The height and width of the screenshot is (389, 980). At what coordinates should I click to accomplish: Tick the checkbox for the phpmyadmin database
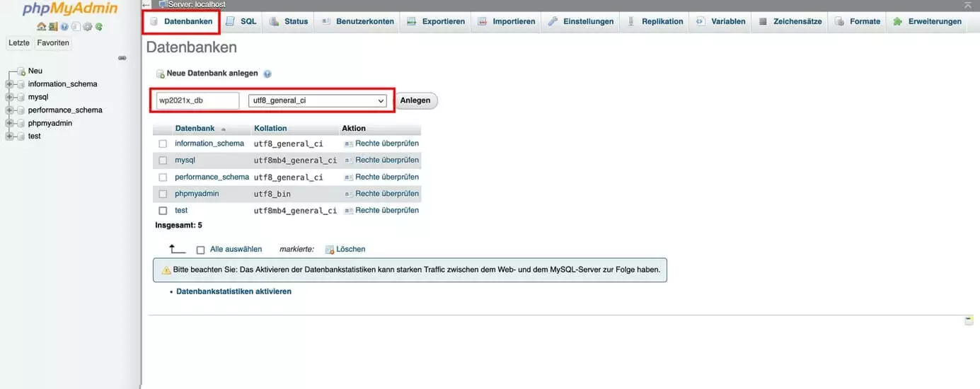(163, 194)
